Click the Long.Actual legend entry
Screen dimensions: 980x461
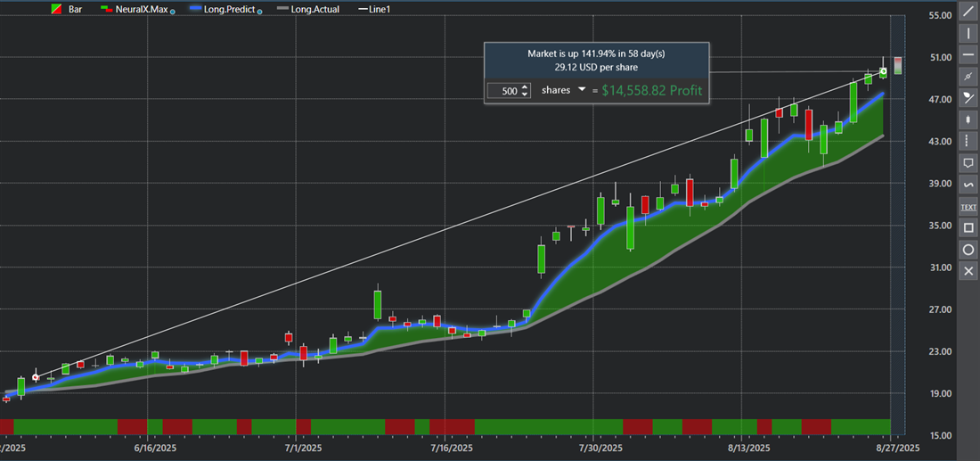[x=306, y=10]
